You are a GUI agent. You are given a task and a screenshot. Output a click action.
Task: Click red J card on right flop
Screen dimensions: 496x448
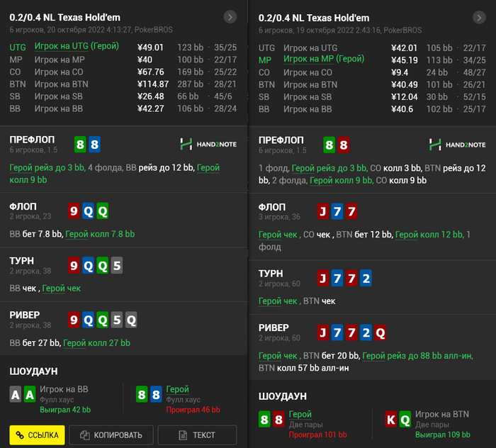(x=323, y=211)
